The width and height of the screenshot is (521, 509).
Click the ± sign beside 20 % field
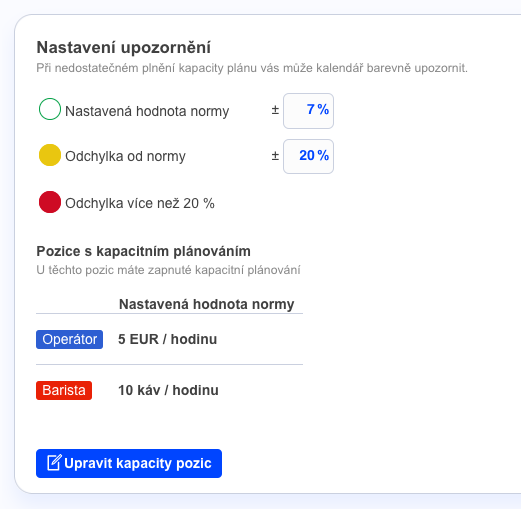tap(275, 156)
